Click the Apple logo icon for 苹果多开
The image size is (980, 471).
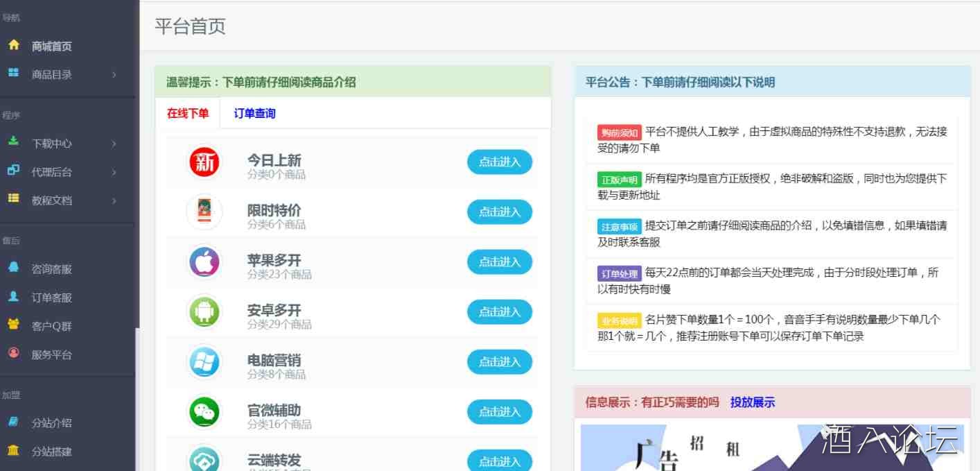point(204,262)
